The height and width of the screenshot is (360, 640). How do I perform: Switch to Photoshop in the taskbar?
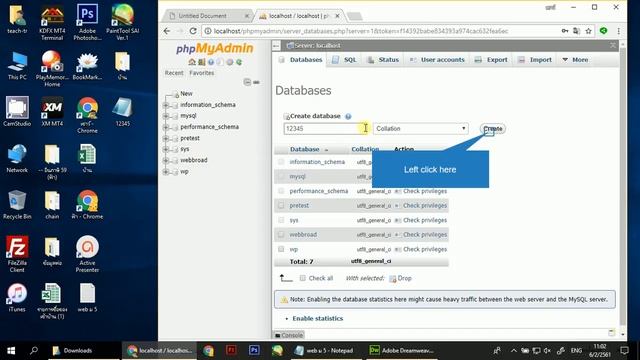[254, 351]
